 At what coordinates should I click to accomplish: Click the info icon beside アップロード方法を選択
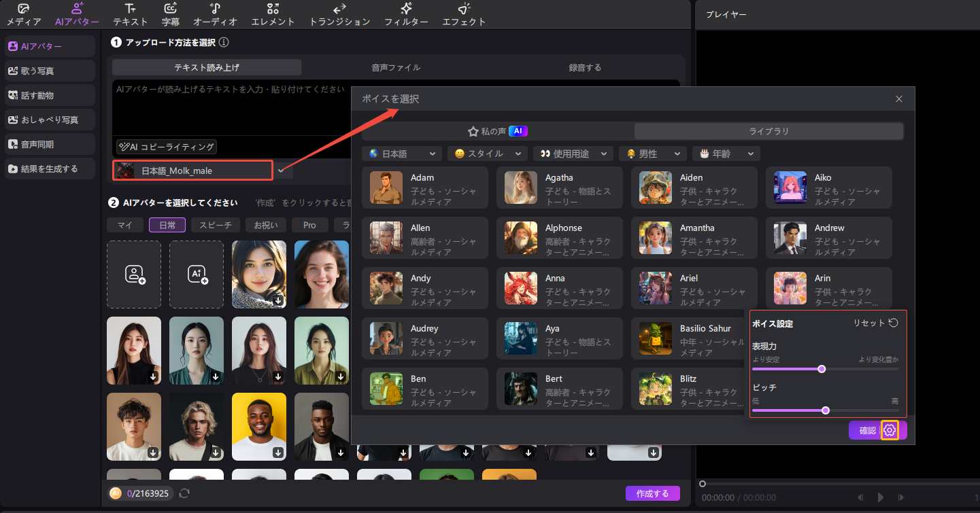(224, 42)
